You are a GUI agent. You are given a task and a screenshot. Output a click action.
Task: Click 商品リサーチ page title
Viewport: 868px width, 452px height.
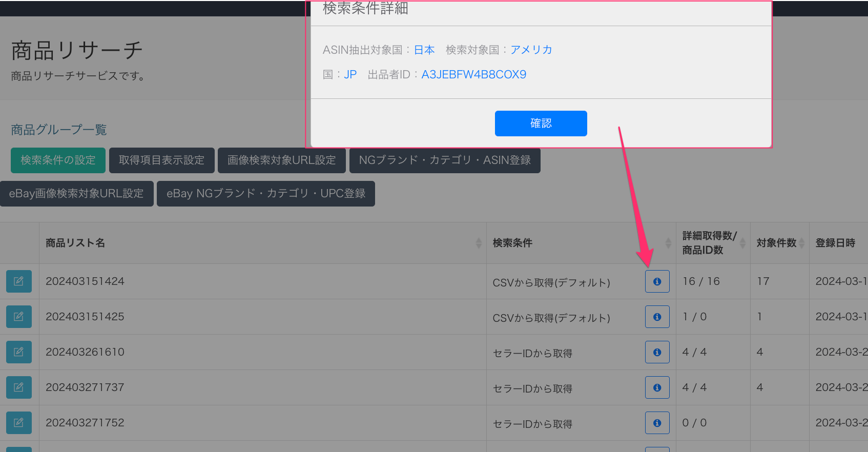tap(77, 51)
